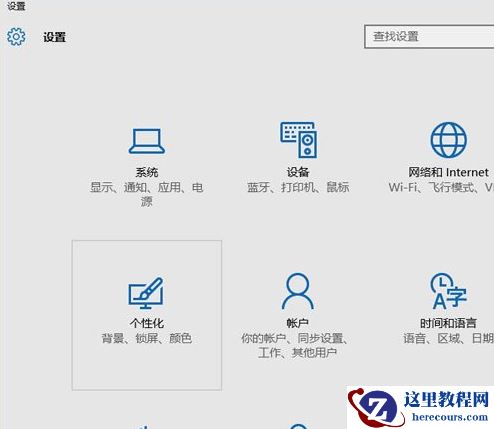Image resolution: width=494 pixels, height=429 pixels.
Task: Select the 个性化 category title
Action: point(147,323)
